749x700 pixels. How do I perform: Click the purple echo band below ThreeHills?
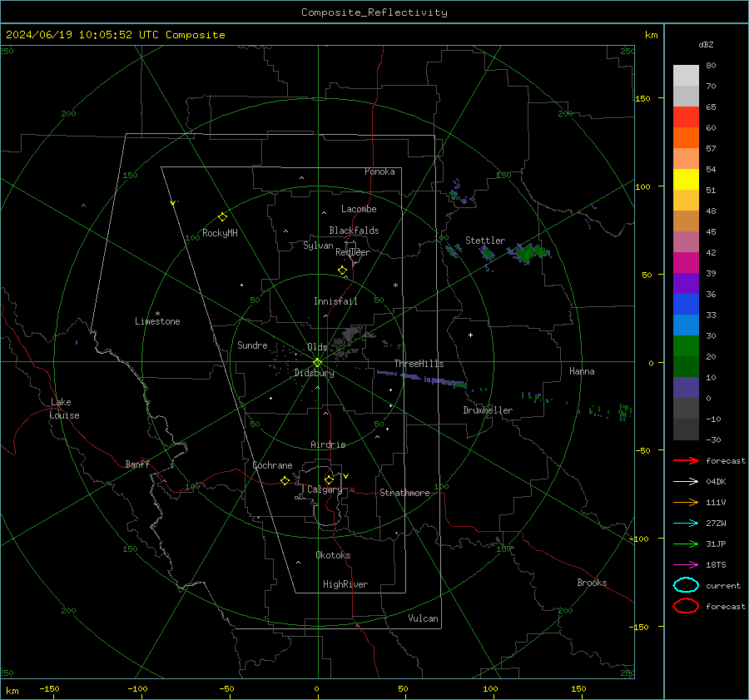coord(421,378)
